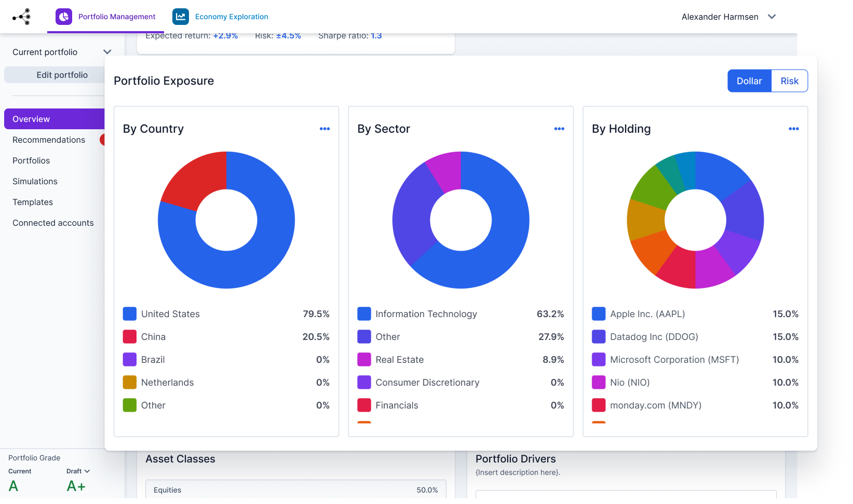The height and width of the screenshot is (504, 853).
Task: Click the blue United States legend swatch
Action: tap(130, 314)
